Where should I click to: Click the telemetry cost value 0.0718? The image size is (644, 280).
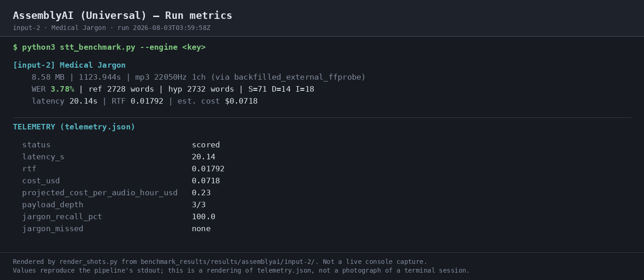pos(206,181)
